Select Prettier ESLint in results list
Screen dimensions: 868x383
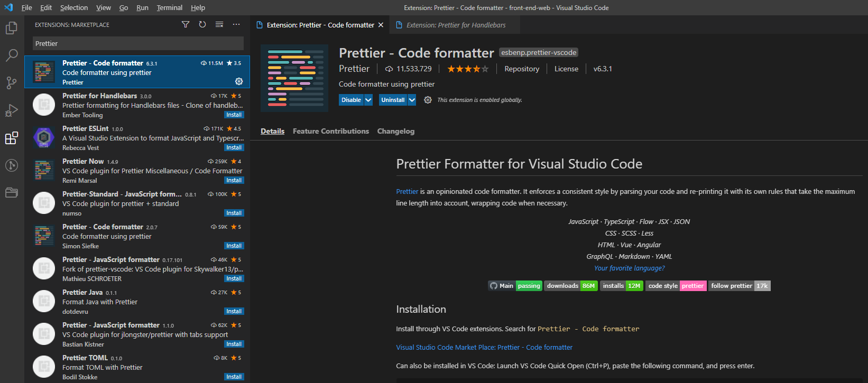[137, 137]
